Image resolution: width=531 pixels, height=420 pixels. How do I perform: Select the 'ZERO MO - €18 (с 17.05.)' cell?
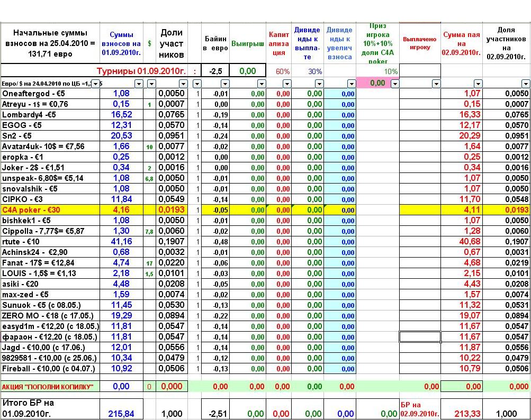click(x=50, y=316)
